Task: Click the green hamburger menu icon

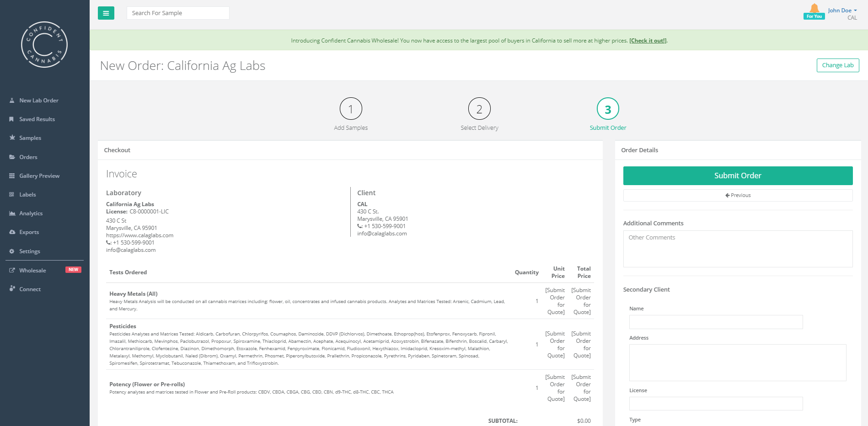Action: click(x=106, y=13)
